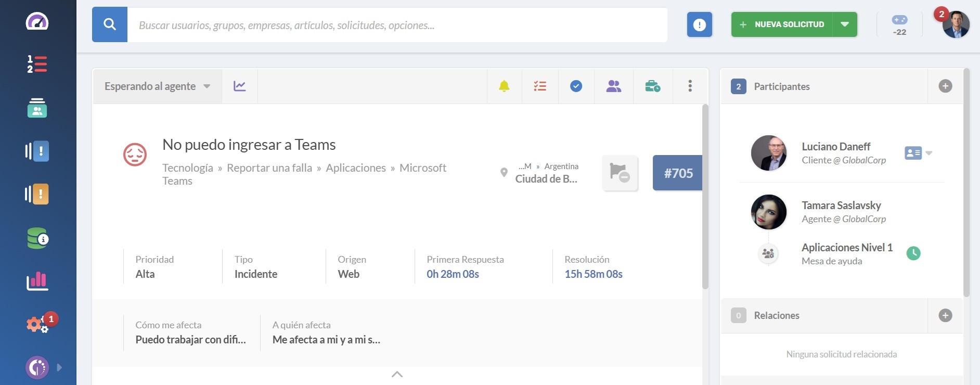This screenshot has width=980, height=385.
Task: Open the numbered request list icon
Action: [37, 64]
